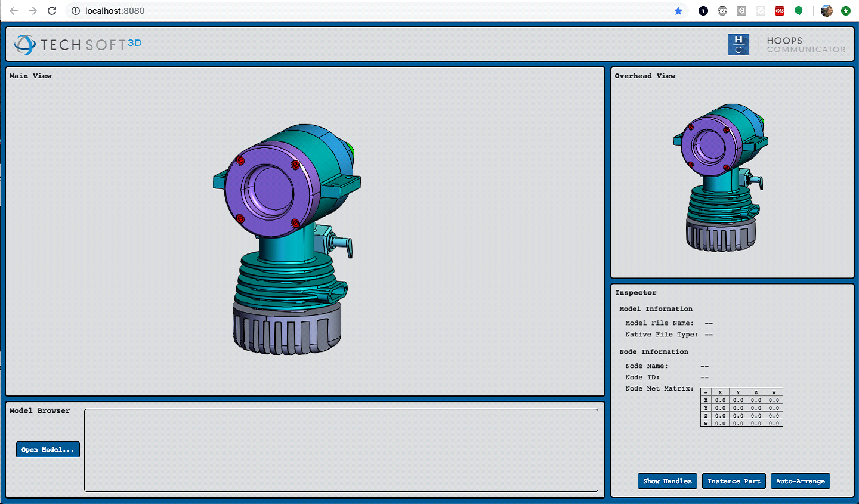Click the Open Model... button
The image size is (859, 504).
click(48, 450)
